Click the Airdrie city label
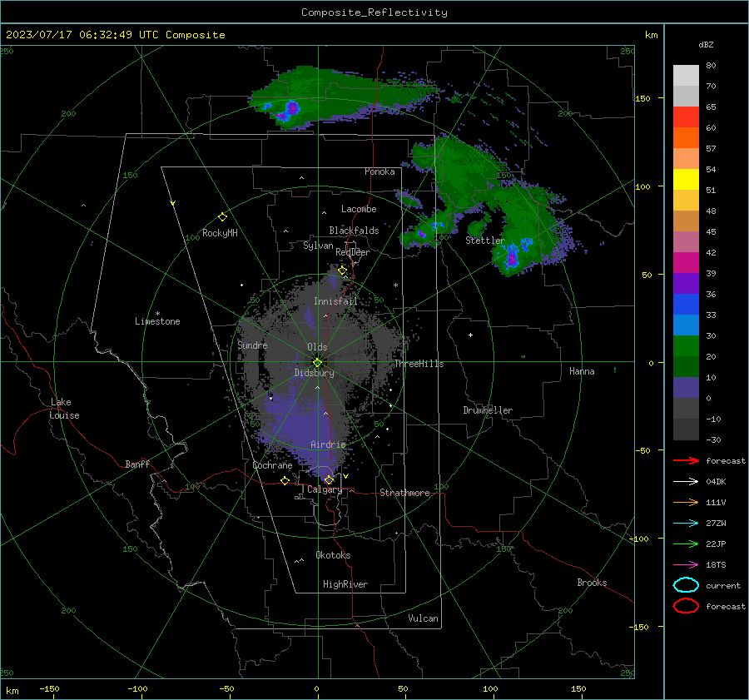Image resolution: width=749 pixels, height=700 pixels. click(328, 444)
